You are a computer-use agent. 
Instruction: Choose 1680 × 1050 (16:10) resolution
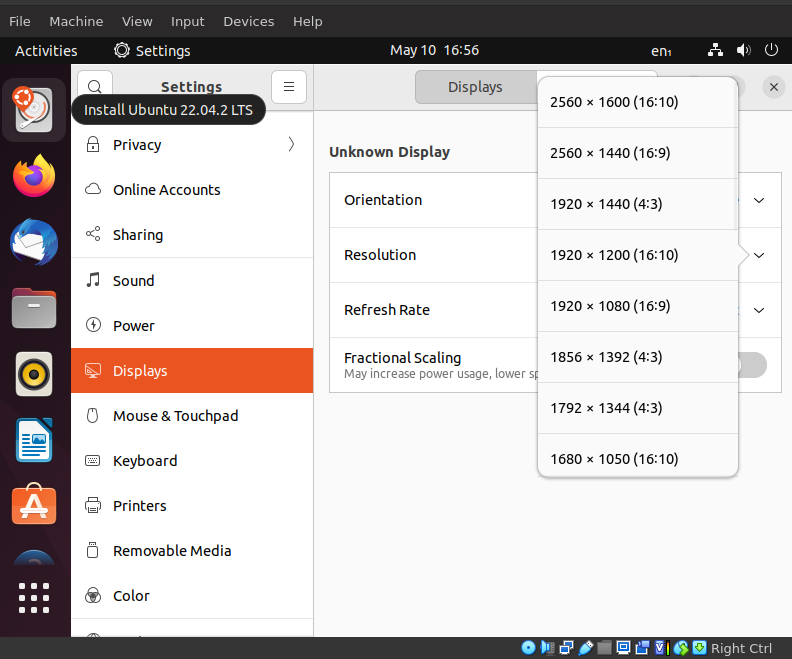tap(637, 455)
